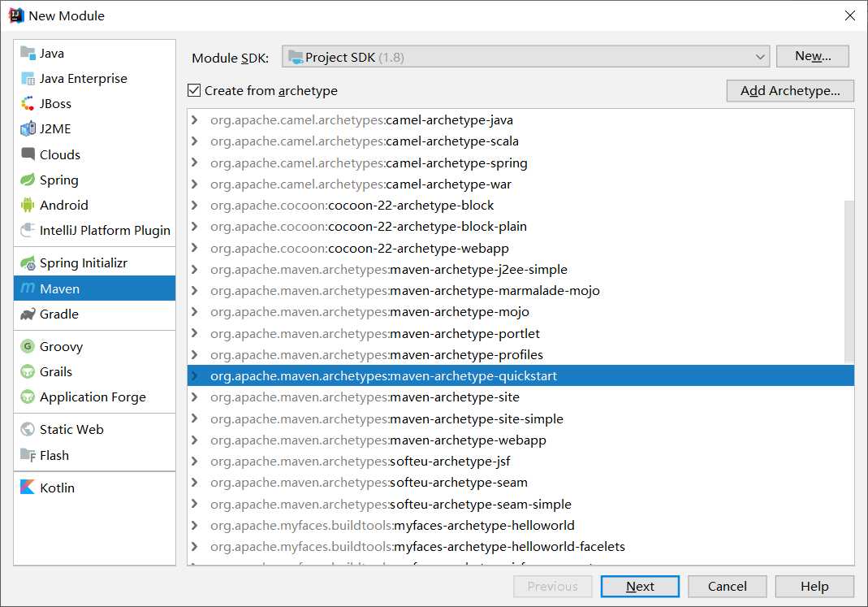This screenshot has height=607, width=868.
Task: Expand cocoon-22-archetype-block node
Action: pos(194,205)
